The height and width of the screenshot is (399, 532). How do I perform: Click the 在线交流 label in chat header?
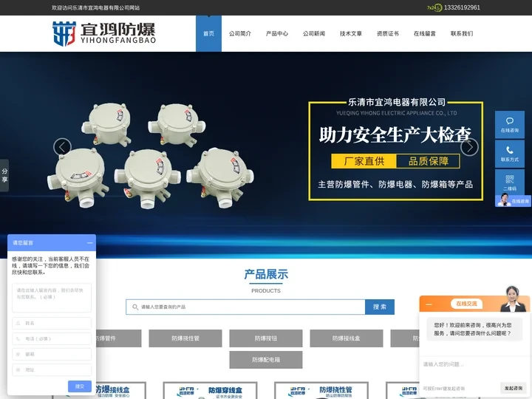click(466, 304)
